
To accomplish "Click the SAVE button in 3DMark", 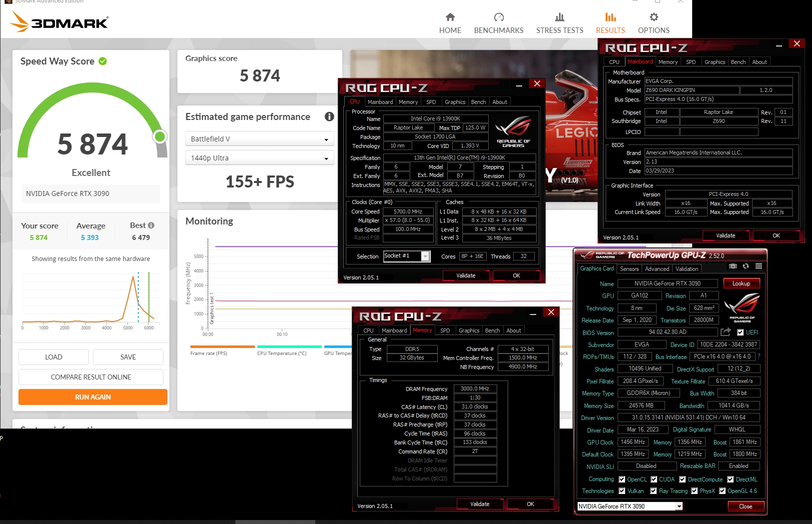I will click(128, 357).
